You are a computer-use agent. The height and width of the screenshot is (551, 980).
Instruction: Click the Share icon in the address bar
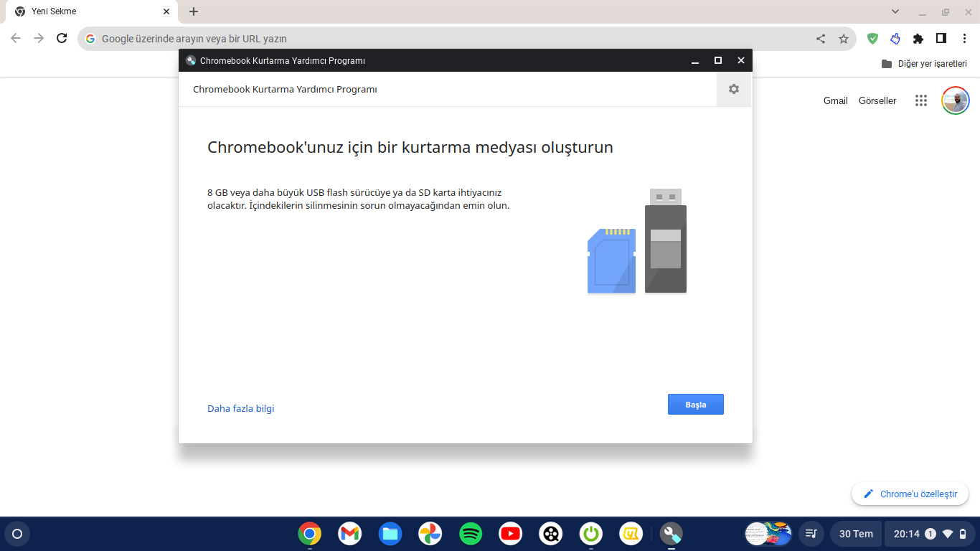click(x=821, y=39)
